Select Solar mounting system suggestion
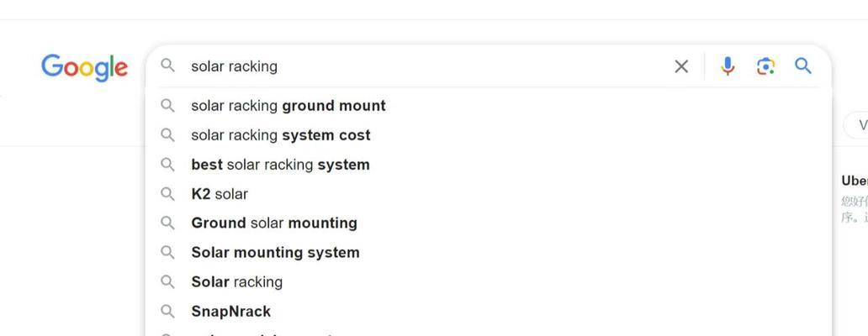This screenshot has width=868, height=336. pos(489,252)
